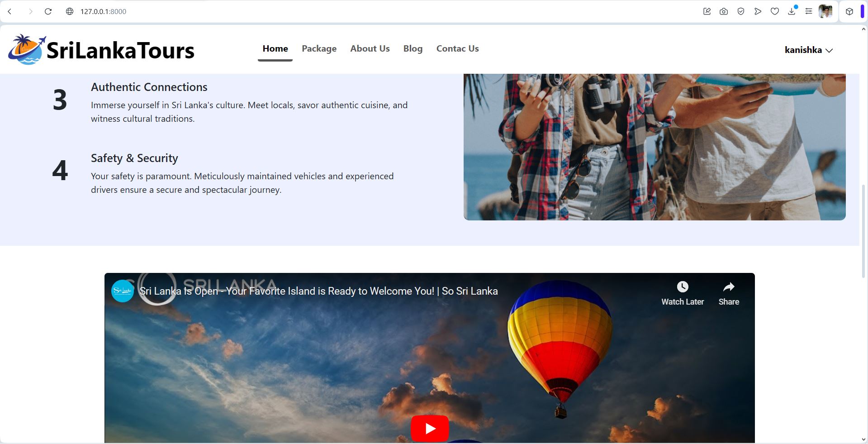
Task: Click the scrollbar down arrow
Action: coord(863,439)
